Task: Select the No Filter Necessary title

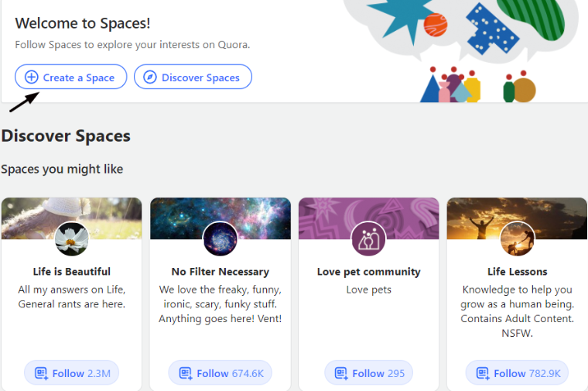Action: (220, 271)
